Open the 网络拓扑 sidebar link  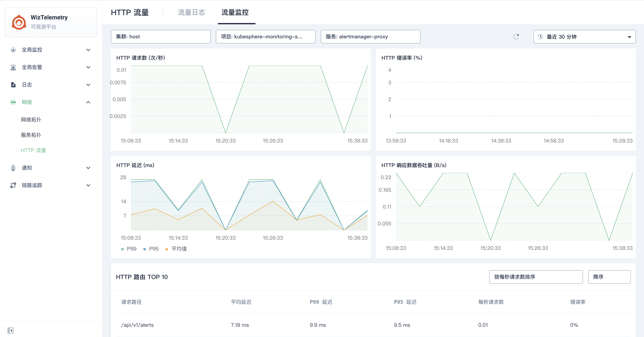pos(31,120)
